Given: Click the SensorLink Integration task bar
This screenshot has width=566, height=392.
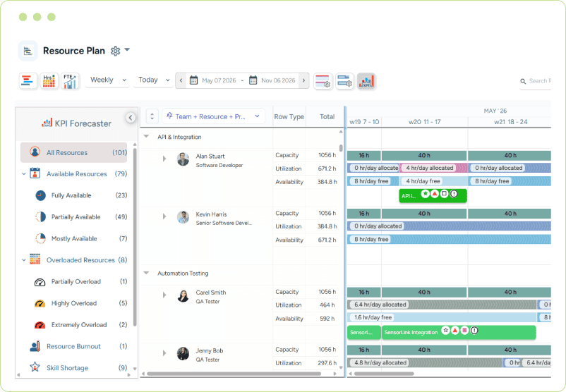Looking at the screenshot, I should (459, 332).
